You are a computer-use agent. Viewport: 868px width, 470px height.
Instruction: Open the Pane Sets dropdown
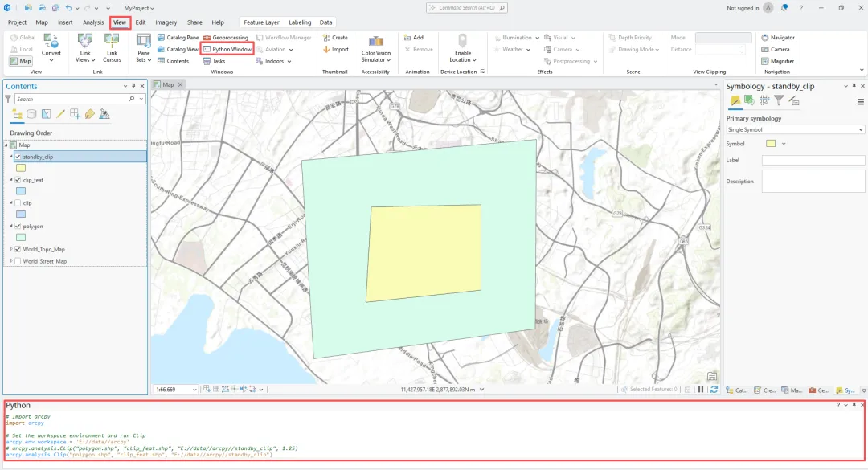143,48
